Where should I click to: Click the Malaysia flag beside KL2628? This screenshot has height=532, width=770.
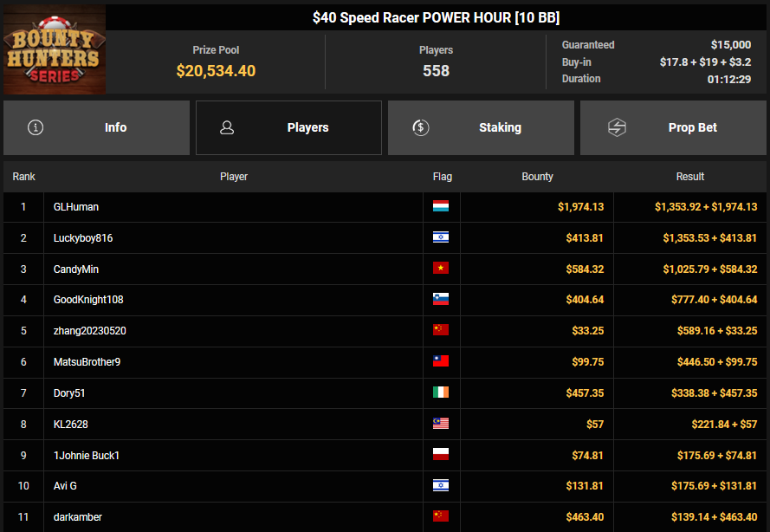pyautogui.click(x=441, y=424)
